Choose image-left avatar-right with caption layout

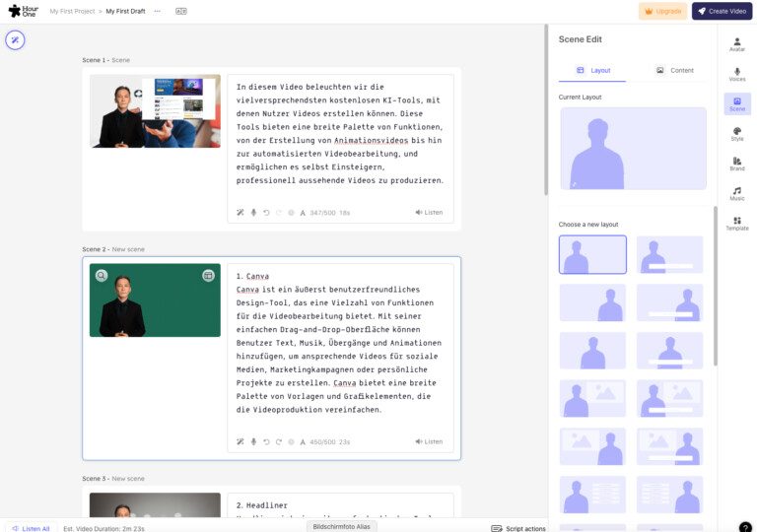[669, 446]
